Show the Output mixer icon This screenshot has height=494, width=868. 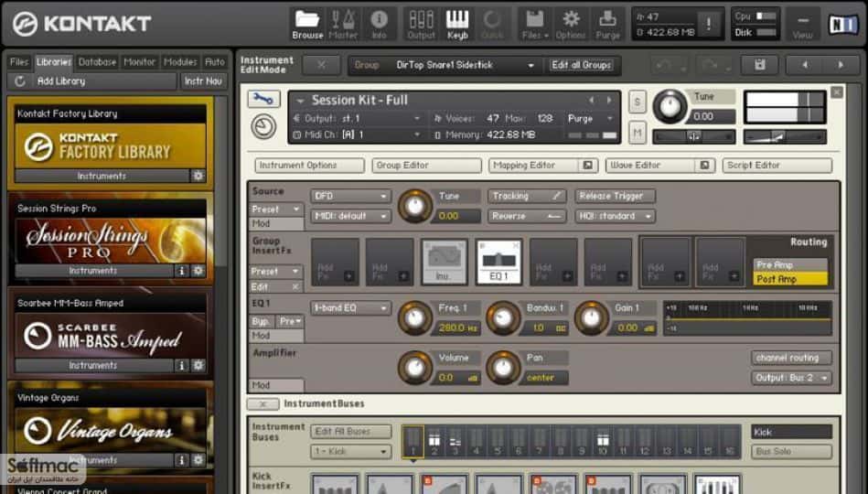click(422, 25)
